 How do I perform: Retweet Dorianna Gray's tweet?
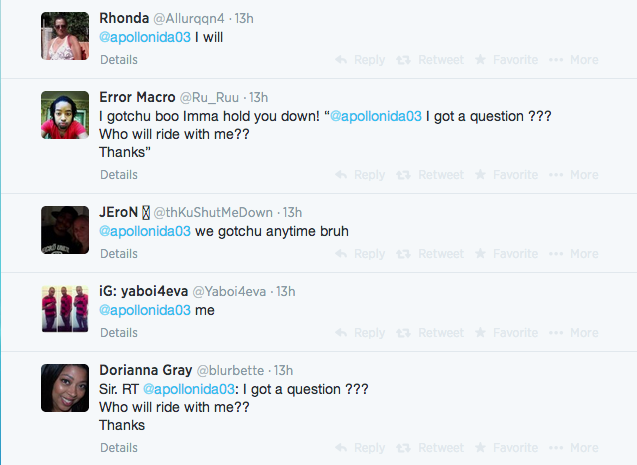click(430, 448)
